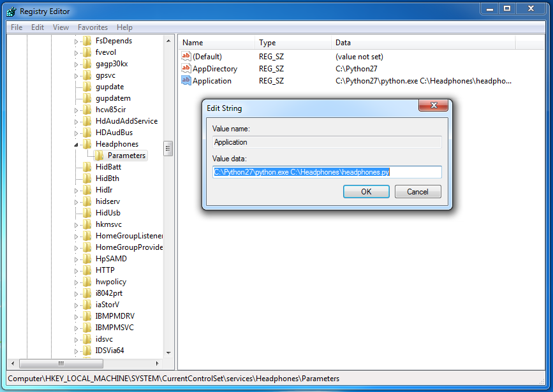The width and height of the screenshot is (553, 392).
Task: Click the Name column header
Action: [216, 43]
